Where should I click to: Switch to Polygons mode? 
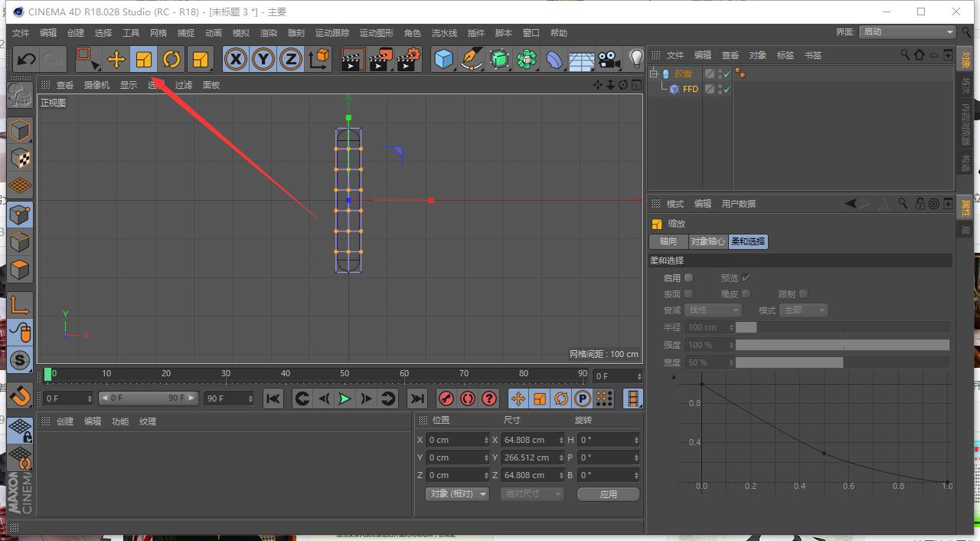[x=20, y=270]
